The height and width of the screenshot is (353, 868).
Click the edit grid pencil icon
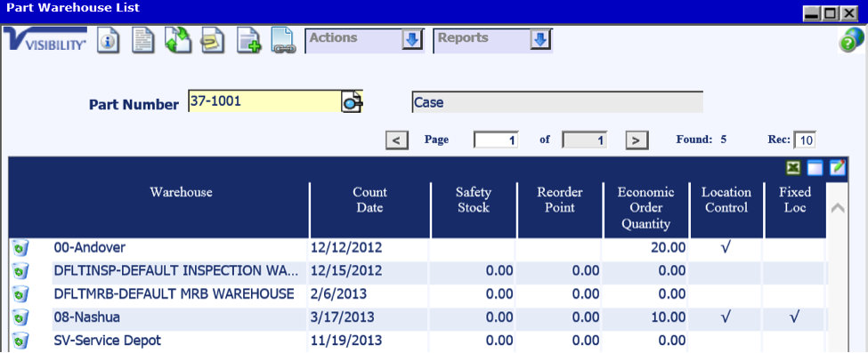pyautogui.click(x=837, y=168)
